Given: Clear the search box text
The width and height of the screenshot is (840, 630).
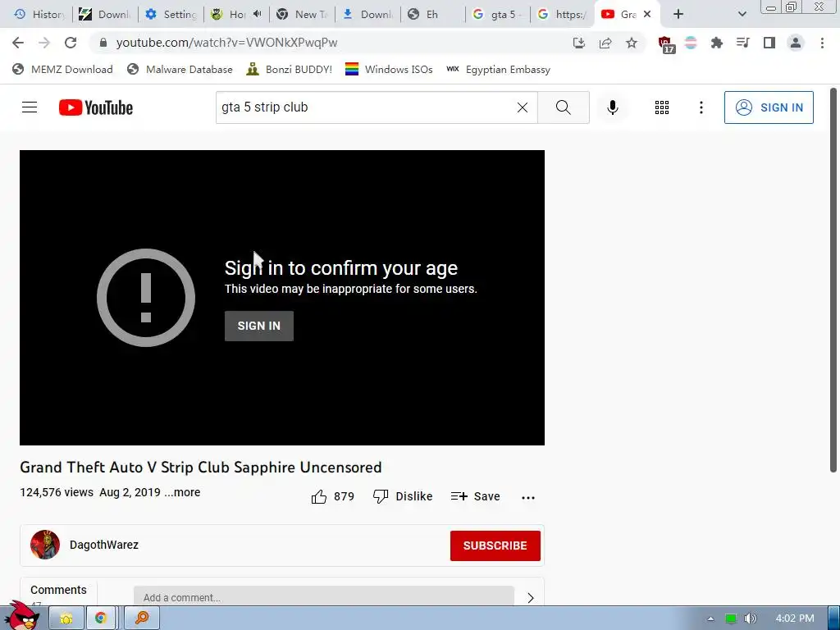Looking at the screenshot, I should click(523, 107).
